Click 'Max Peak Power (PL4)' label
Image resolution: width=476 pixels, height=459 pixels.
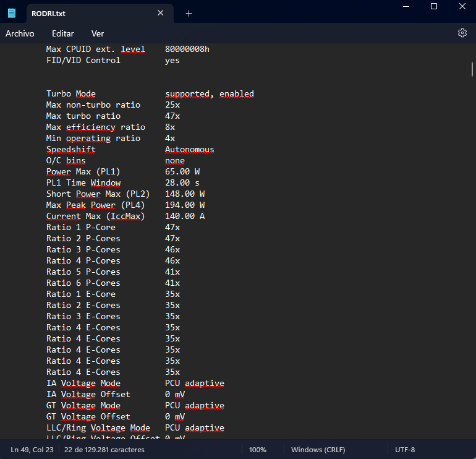pos(96,205)
